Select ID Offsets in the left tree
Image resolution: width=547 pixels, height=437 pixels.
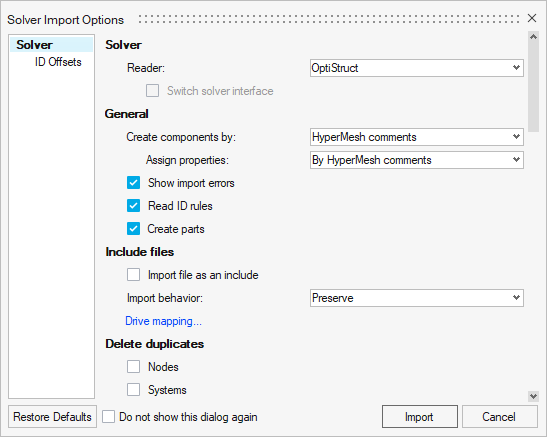tap(58, 62)
